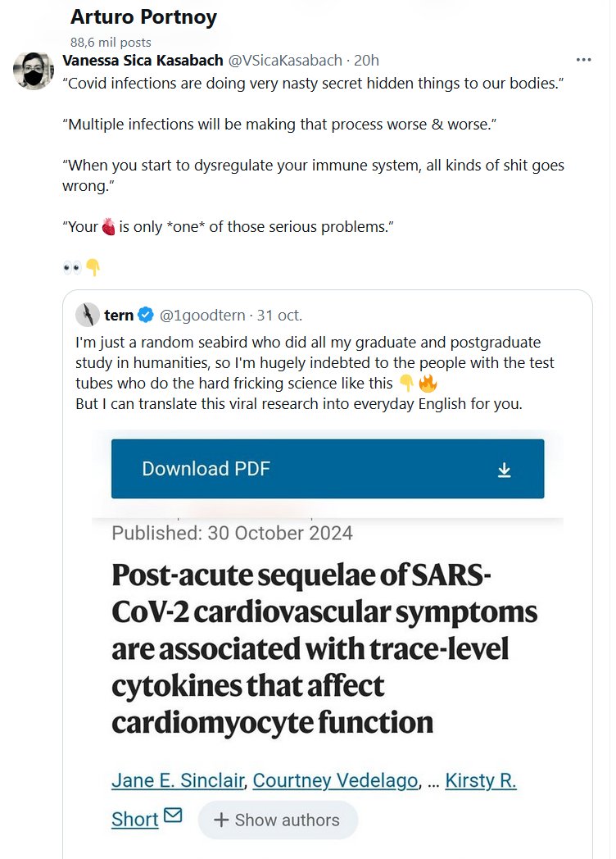This screenshot has height=859, width=616.
Task: Click the 20h timestamp on the post
Action: [x=366, y=60]
